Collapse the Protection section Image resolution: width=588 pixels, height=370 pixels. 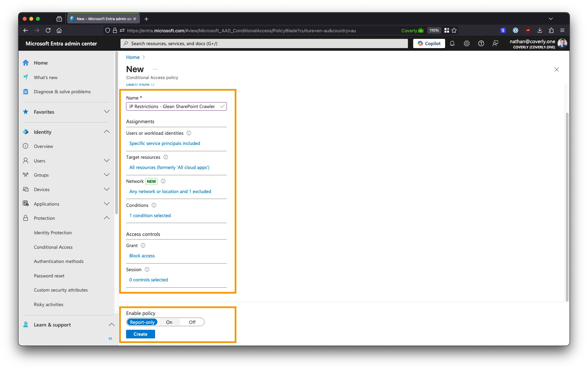(x=107, y=218)
